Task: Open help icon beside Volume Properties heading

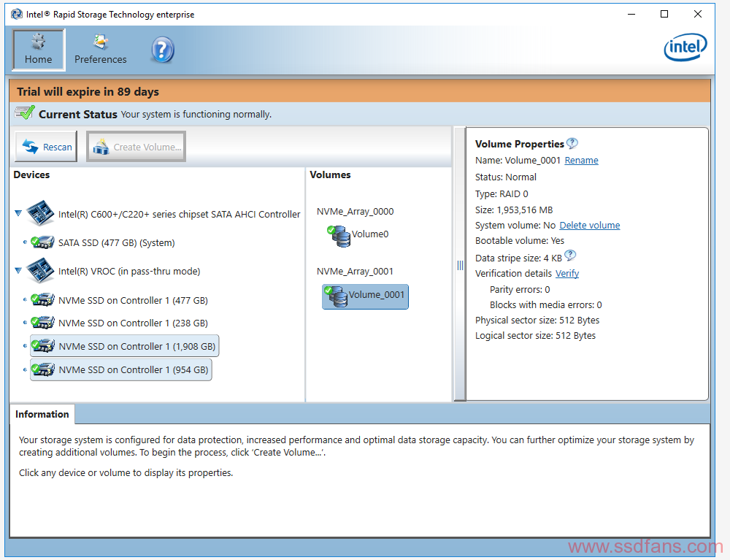Action: [x=572, y=143]
